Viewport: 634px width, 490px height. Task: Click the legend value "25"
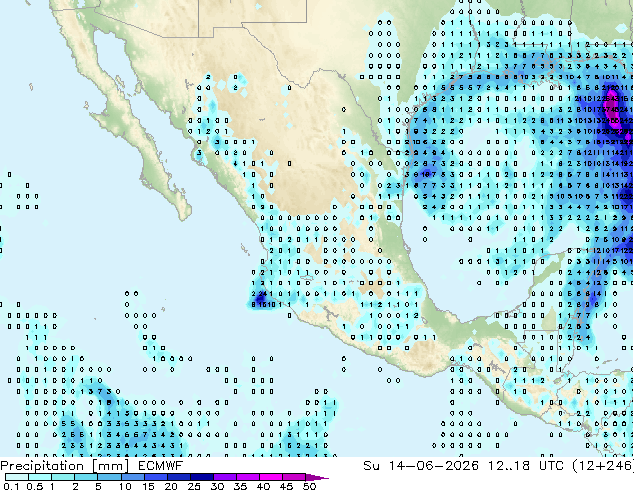pos(194,486)
